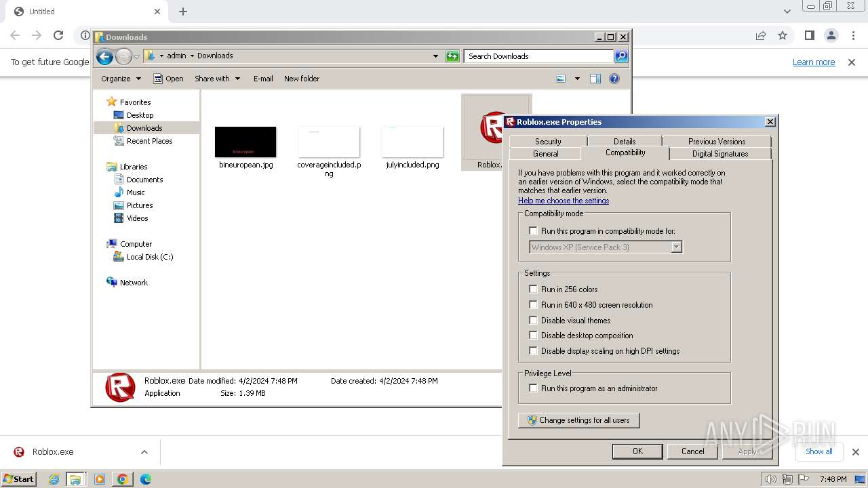Open Chrome icon in taskbar
Image resolution: width=868 pixels, height=488 pixels.
point(122,479)
